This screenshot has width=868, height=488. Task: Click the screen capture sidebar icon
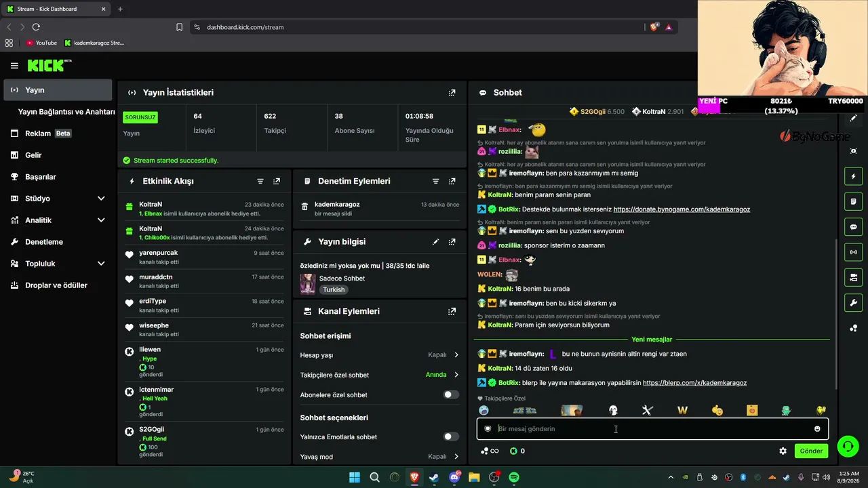point(853,151)
